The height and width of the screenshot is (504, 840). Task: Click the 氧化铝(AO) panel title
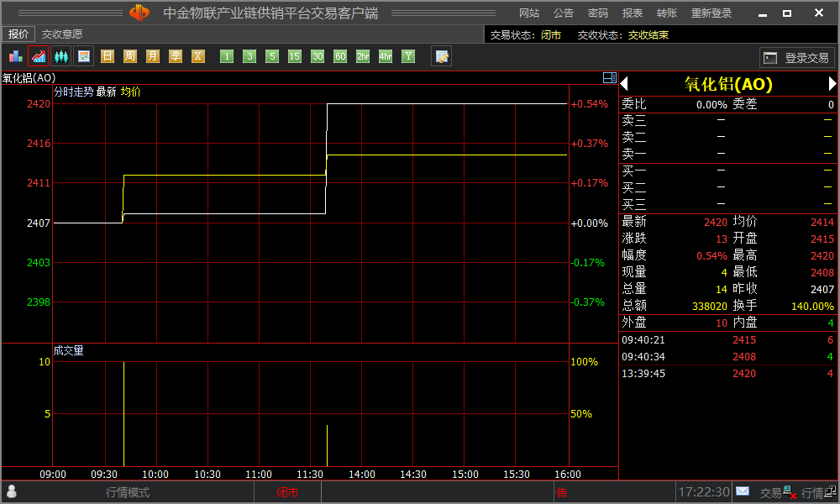pos(728,84)
